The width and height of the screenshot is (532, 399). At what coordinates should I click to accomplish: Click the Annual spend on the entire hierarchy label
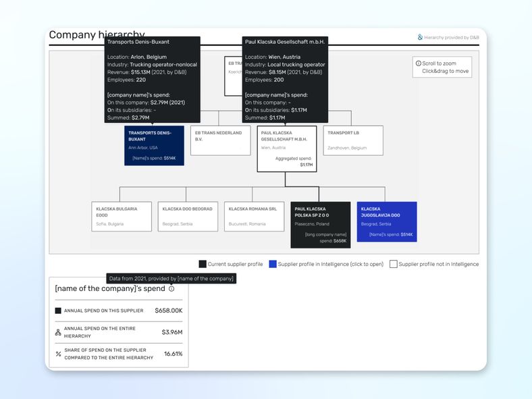100,332
